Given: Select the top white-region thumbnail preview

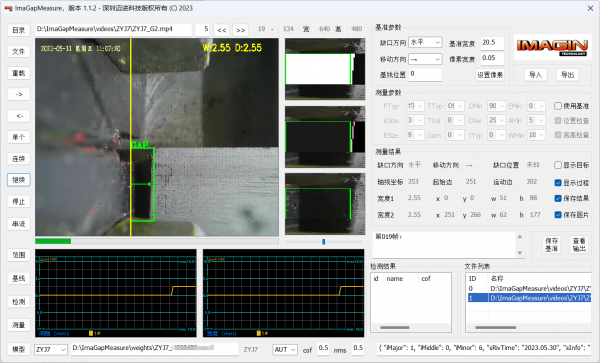Looking at the screenshot, I should (x=325, y=69).
